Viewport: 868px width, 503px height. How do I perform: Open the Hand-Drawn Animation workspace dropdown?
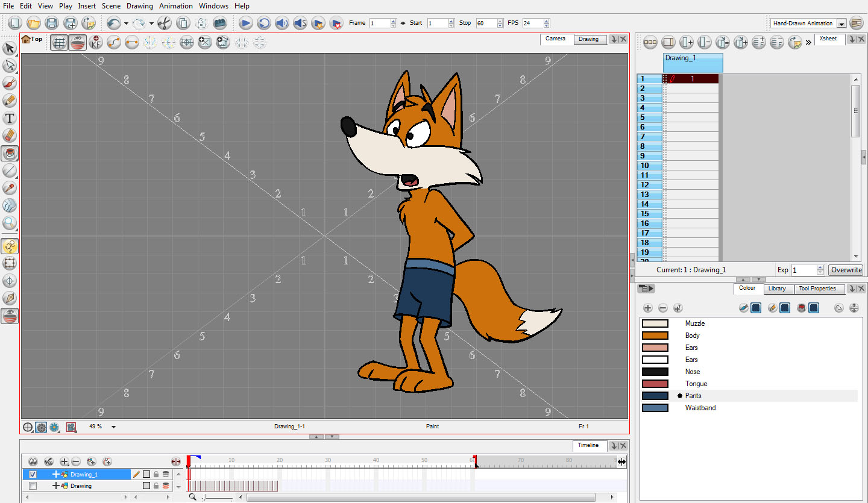click(x=841, y=23)
